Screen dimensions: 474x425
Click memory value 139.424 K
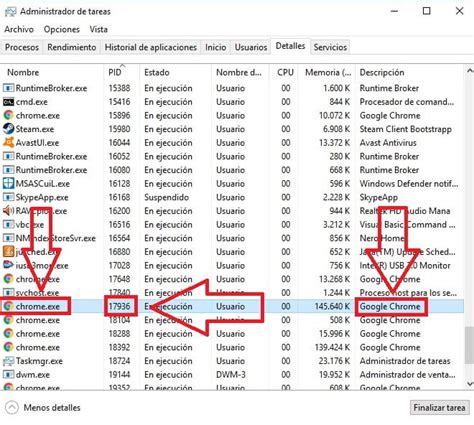(x=332, y=347)
